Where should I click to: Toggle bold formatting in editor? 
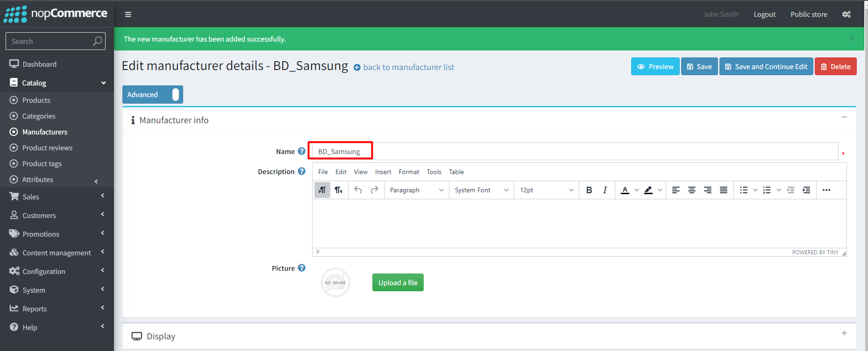(589, 190)
